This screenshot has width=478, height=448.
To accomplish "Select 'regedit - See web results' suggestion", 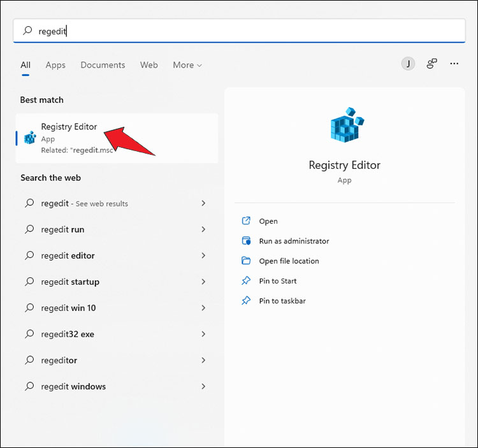I will (x=116, y=203).
